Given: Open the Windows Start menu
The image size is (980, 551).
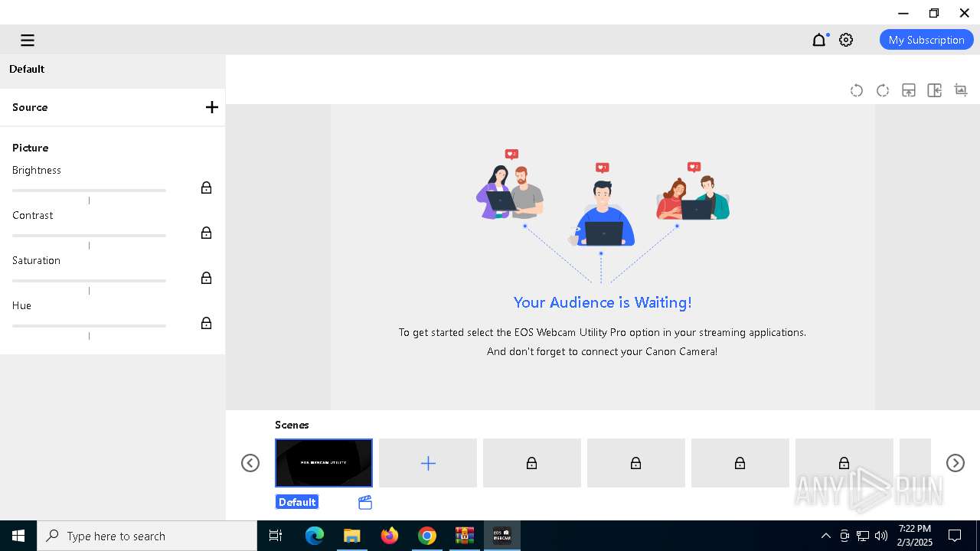Looking at the screenshot, I should (x=18, y=536).
